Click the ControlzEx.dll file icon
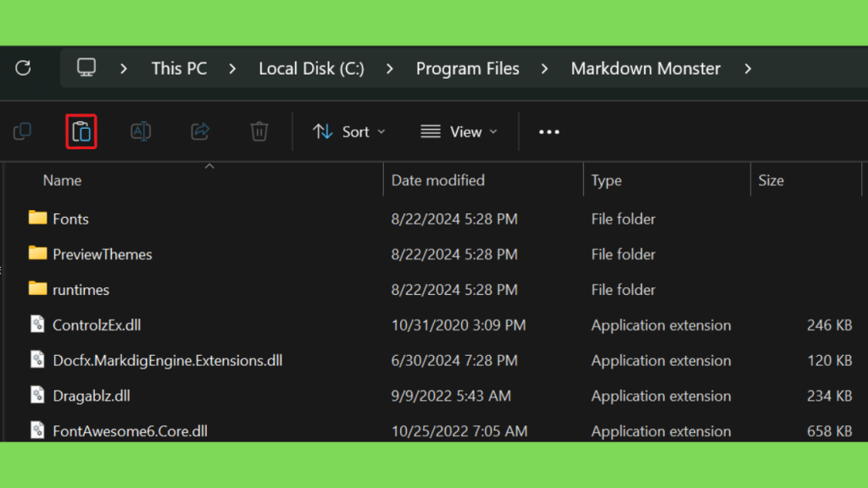The image size is (868, 488). (37, 324)
